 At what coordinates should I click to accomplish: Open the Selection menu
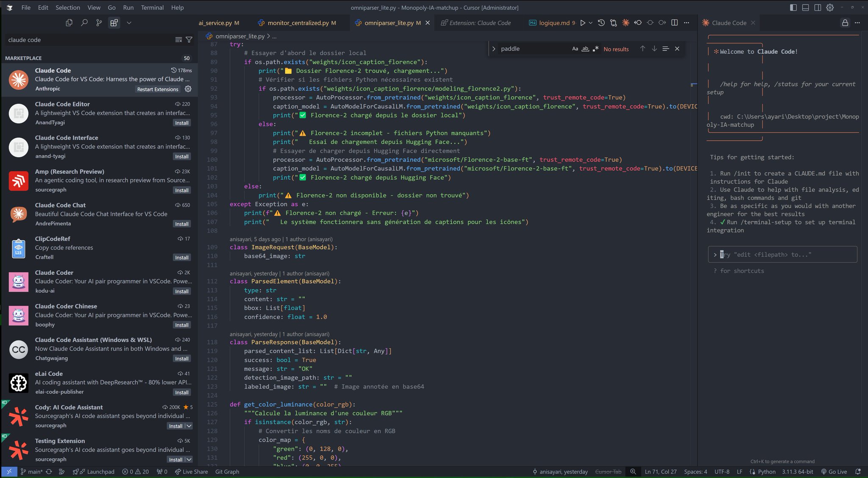[x=68, y=8]
